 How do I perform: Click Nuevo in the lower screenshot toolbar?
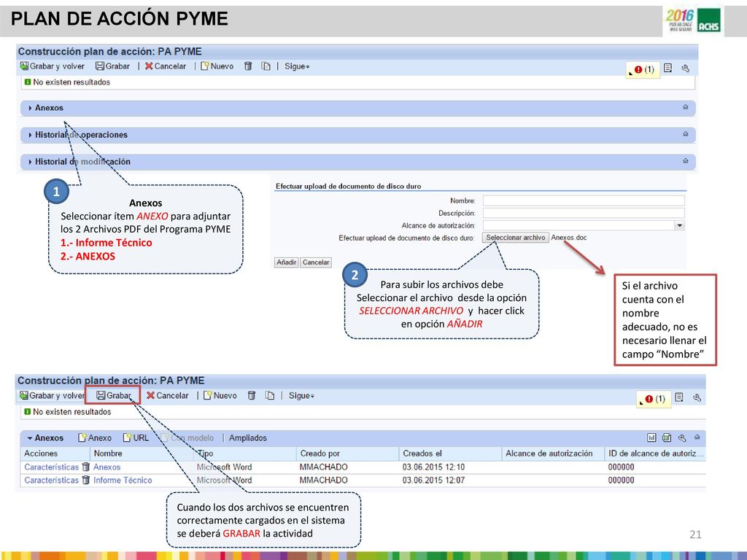click(220, 396)
